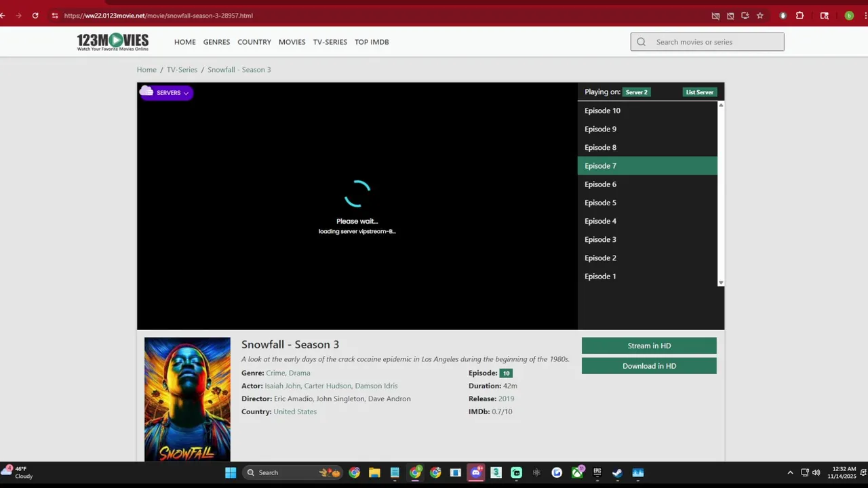Open the Crime genre link
The image size is (868, 488).
click(275, 373)
